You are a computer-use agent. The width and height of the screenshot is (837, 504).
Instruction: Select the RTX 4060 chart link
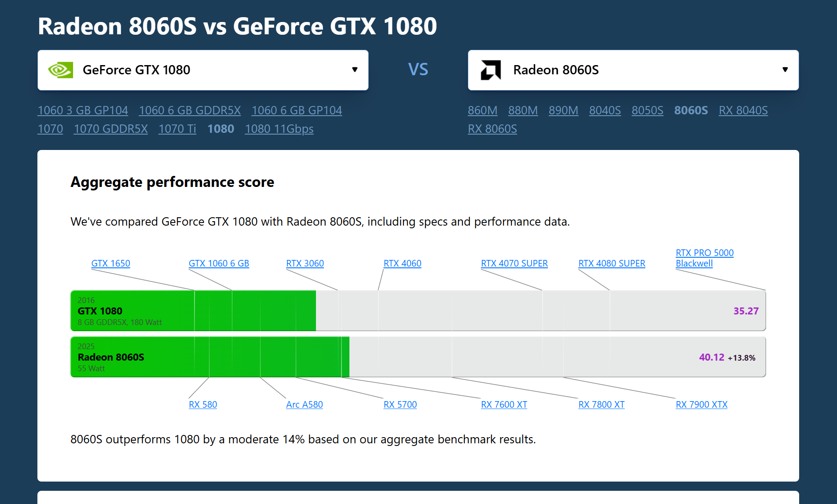point(402,263)
